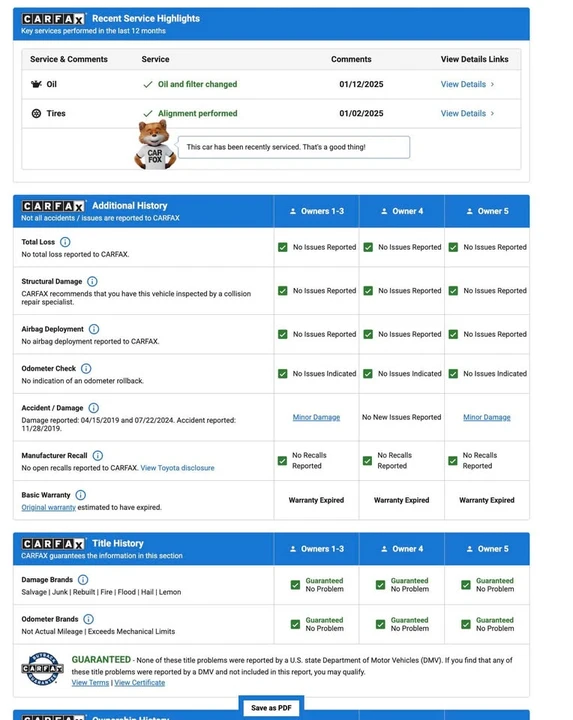Click the Save as PDF button

click(271, 708)
